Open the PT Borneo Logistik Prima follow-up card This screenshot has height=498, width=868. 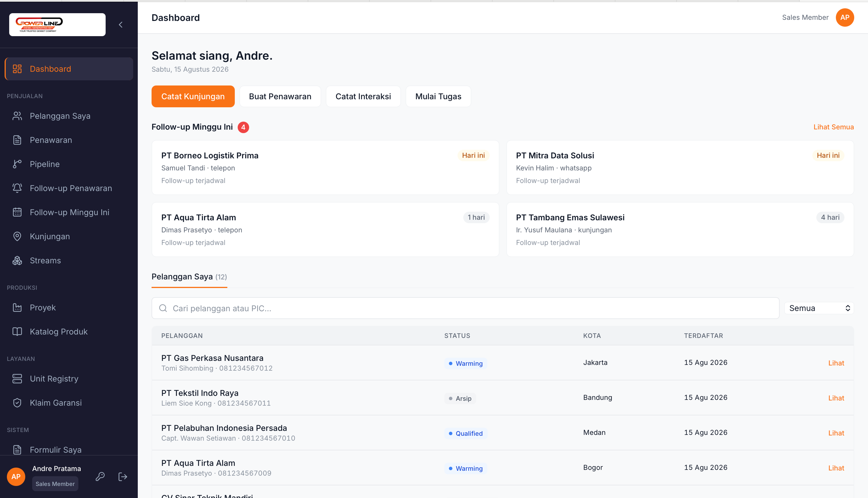tap(325, 168)
